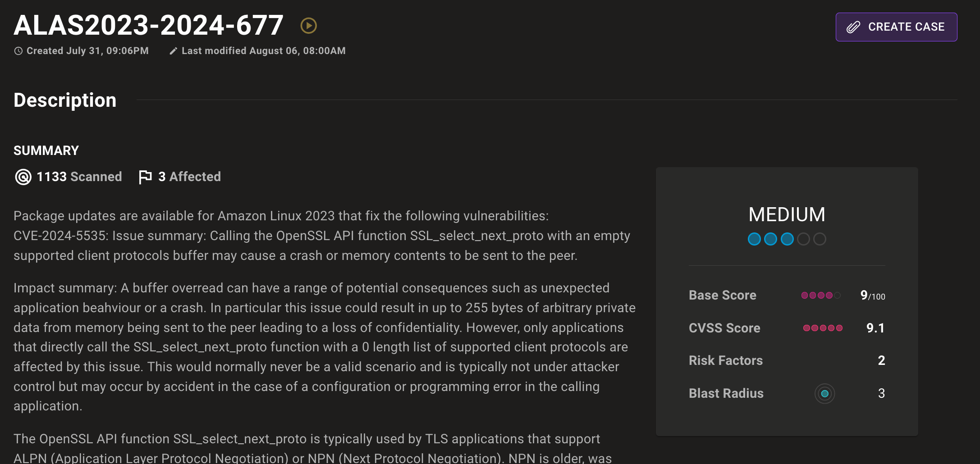
Task: Click the Base Score dots indicator
Action: click(x=820, y=296)
